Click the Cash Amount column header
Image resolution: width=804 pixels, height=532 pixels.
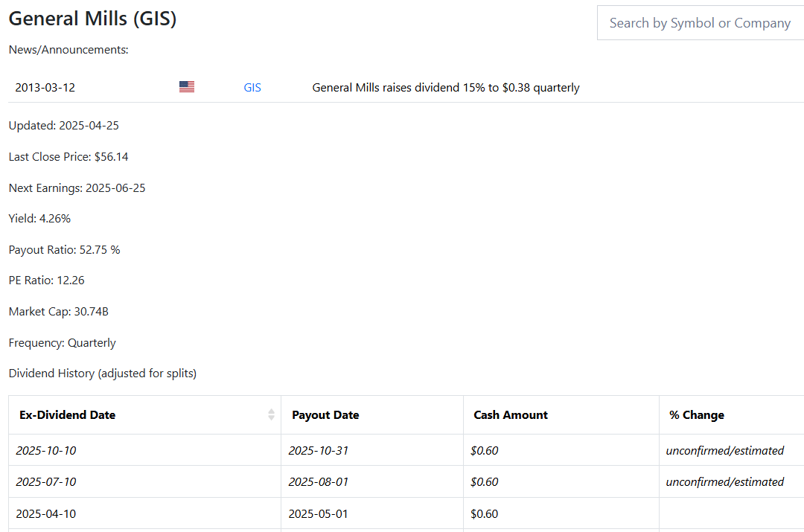point(561,415)
